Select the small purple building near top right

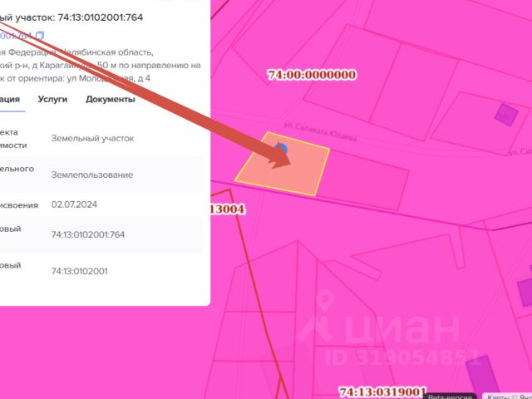506,115
